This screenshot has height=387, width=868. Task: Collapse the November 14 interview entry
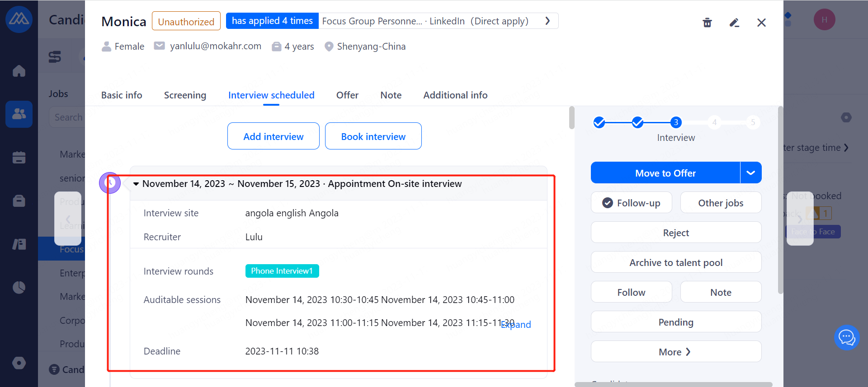point(136,184)
